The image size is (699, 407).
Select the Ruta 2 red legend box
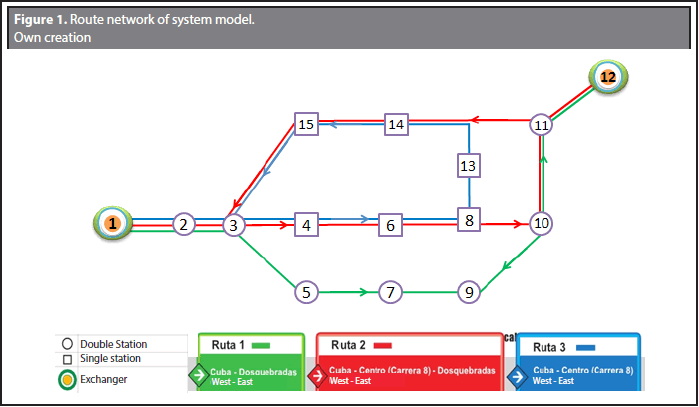pyautogui.click(x=409, y=362)
